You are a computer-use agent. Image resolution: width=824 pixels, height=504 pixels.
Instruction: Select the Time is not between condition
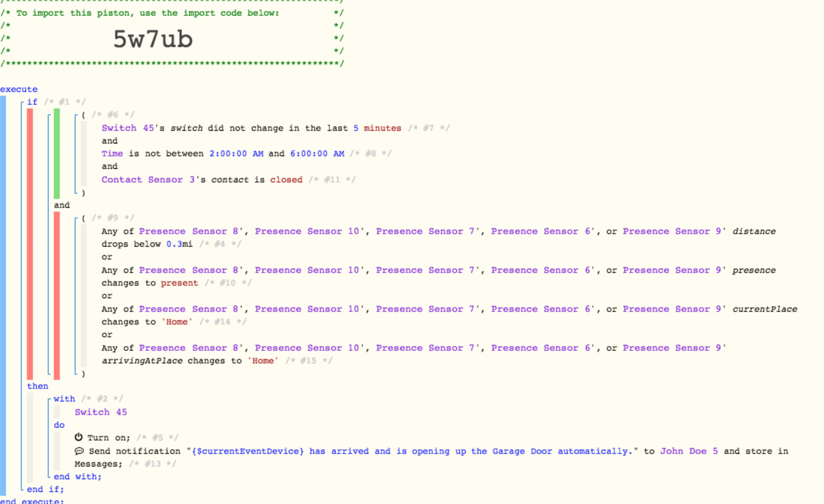coord(223,153)
